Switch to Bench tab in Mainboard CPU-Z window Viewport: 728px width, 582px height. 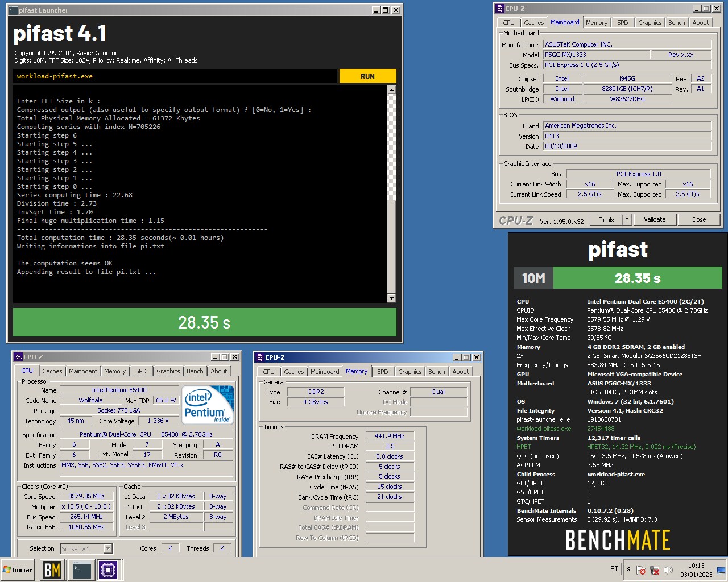(676, 23)
